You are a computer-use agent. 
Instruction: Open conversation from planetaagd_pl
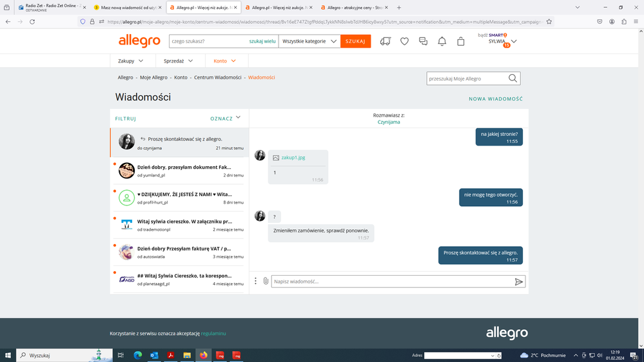179,279
